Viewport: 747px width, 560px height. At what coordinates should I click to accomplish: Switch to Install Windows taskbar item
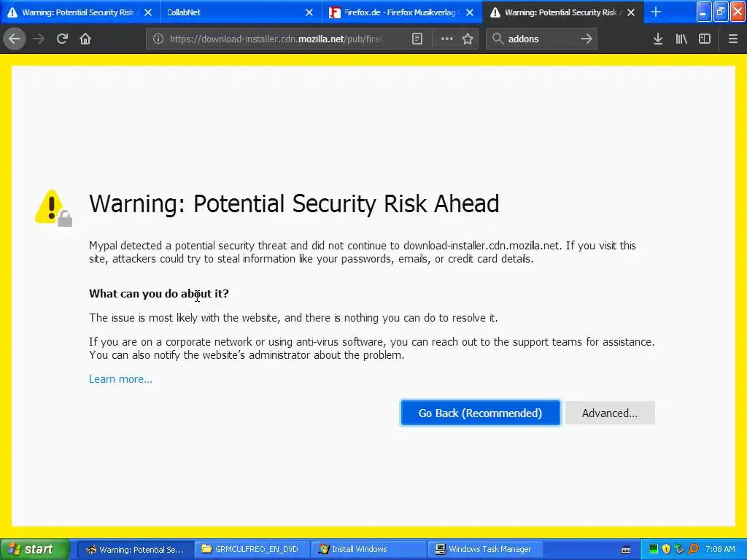pos(369,549)
